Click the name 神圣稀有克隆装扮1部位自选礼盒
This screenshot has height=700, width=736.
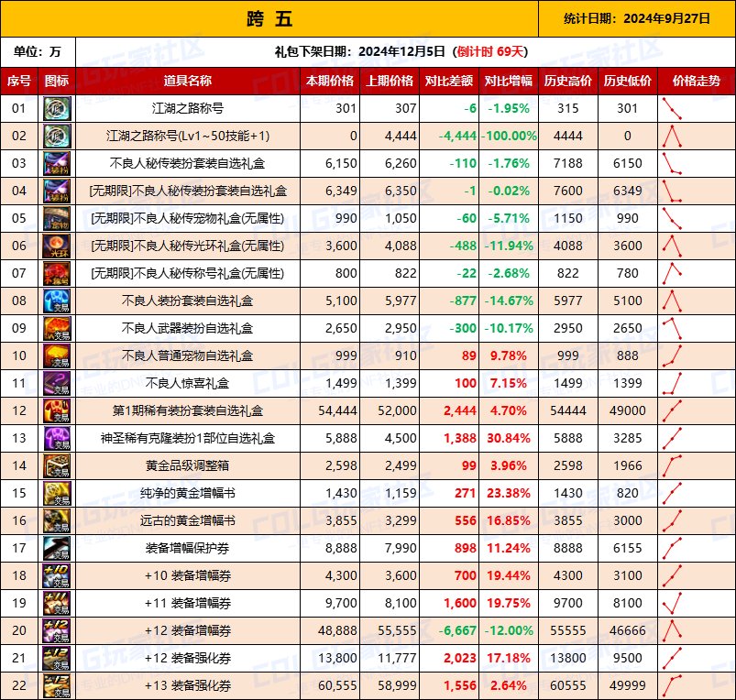pos(188,438)
